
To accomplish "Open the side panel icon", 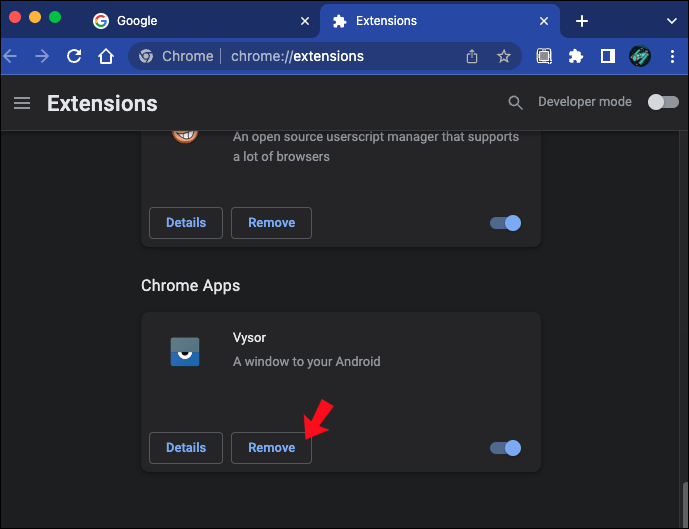I will click(x=608, y=56).
